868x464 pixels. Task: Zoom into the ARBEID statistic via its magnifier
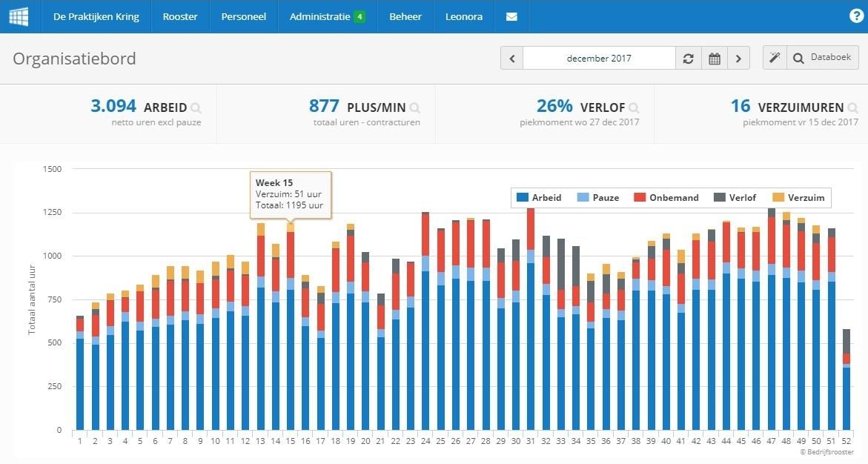click(195, 107)
